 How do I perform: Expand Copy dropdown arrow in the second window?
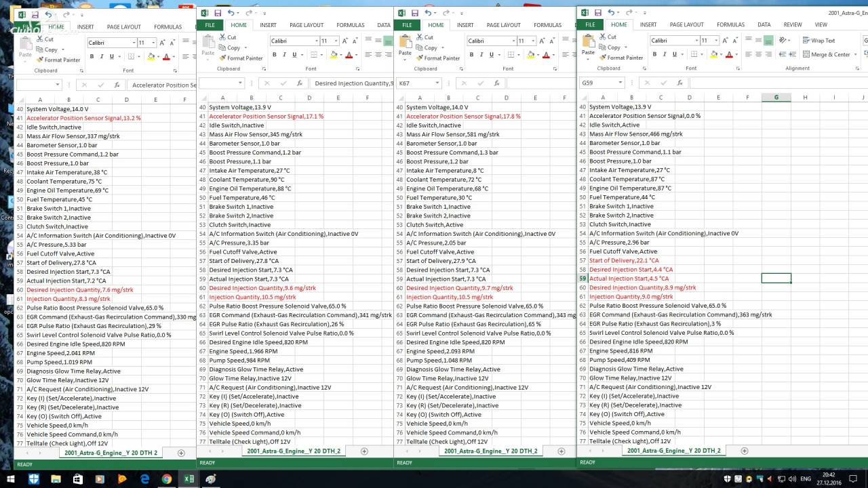[x=244, y=48]
